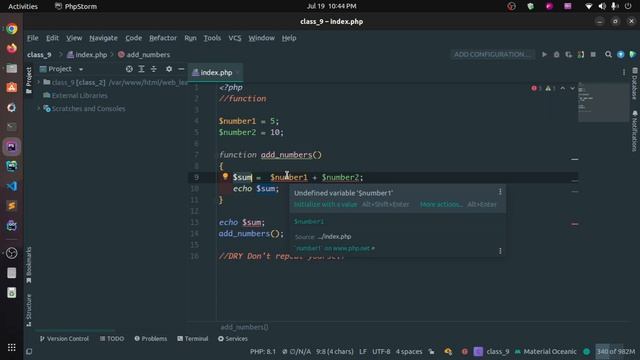Click the Select Opened File target icon
The width and height of the screenshot is (640, 360).
tap(129, 69)
